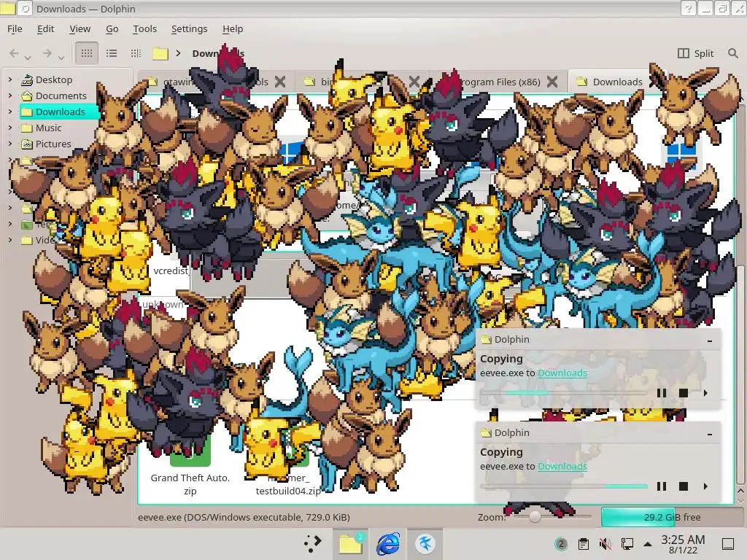Click lower copy progress bar
Screen dimensions: 747x560
pyautogui.click(x=564, y=486)
